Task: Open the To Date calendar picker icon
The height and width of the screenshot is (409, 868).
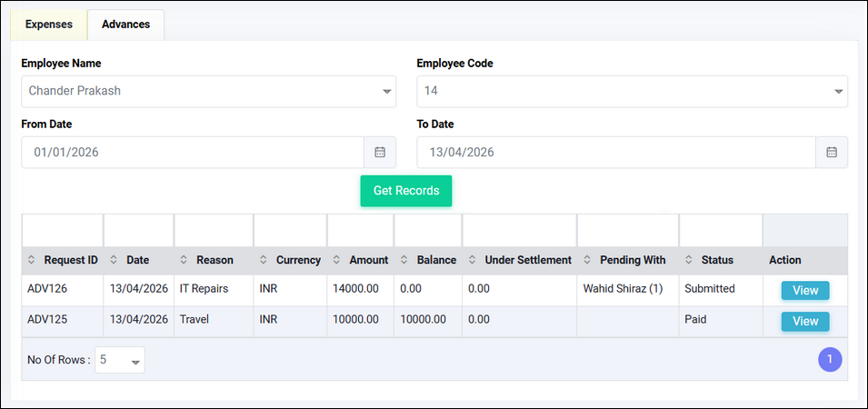Action: click(831, 153)
